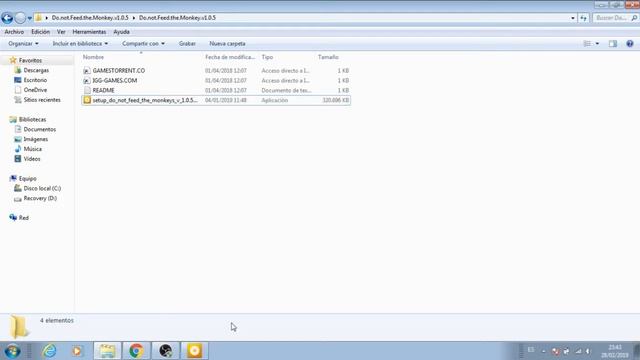Create a Nueva carpeta

tap(227, 44)
